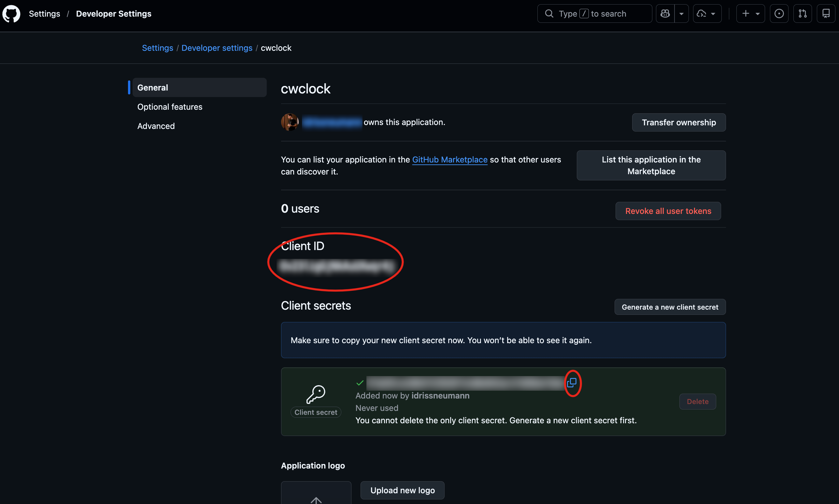839x504 pixels.
Task: Click the Transfer ownership button
Action: [x=678, y=122]
